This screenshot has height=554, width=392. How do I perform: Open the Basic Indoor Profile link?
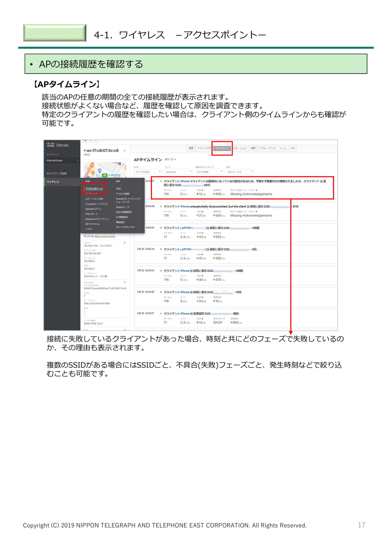pos(105,236)
